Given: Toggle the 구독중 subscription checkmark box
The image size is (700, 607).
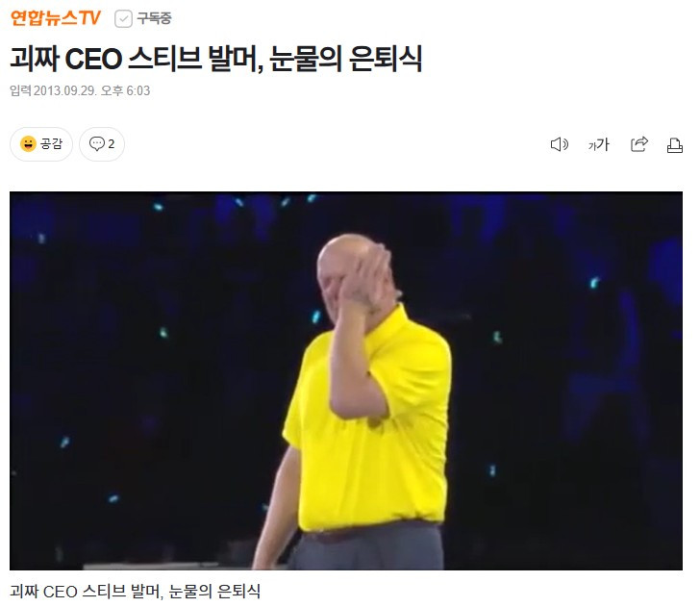Looking at the screenshot, I should (x=123, y=19).
